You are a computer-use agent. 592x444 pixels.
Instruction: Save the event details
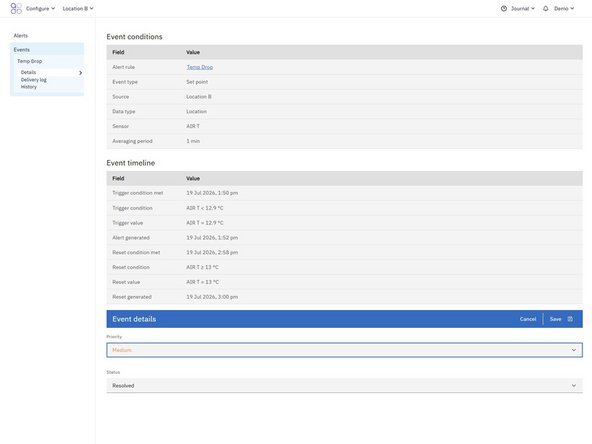click(x=555, y=319)
